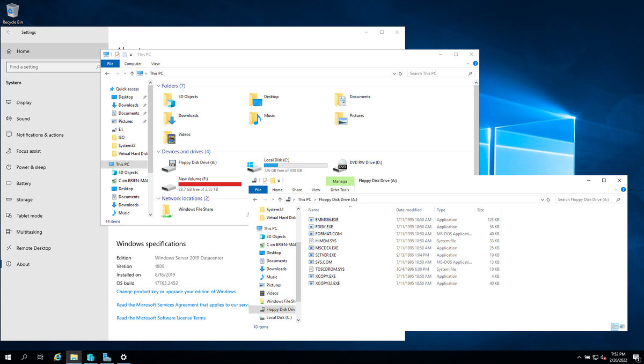This screenshot has height=364, width=644.
Task: Click the Display icon in Settings sidebar
Action: pos(9,102)
